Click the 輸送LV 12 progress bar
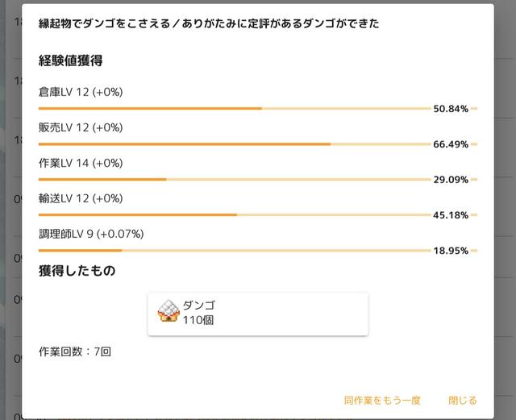 [234, 214]
